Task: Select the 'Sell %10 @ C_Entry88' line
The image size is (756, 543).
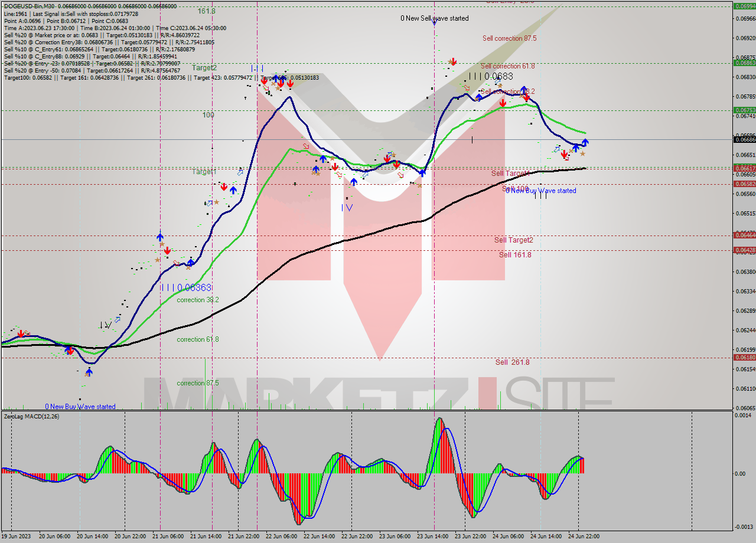Action: (x=90, y=56)
